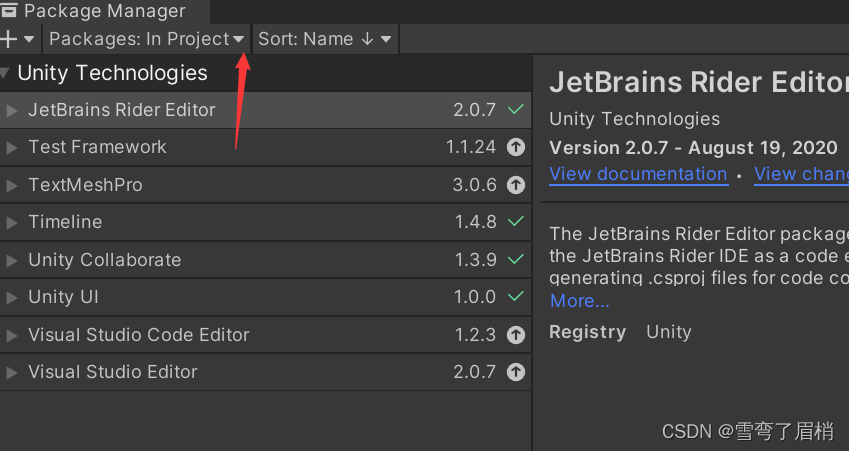Viewport: 849px width, 451px height.
Task: Expand the TextMeshPro package arrow
Action: (11, 185)
